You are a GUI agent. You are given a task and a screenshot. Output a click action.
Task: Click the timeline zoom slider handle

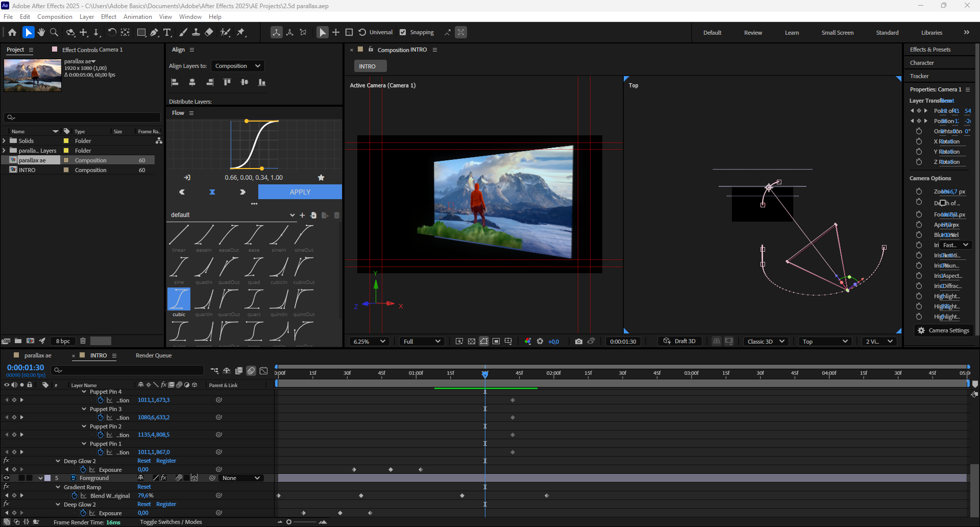pyautogui.click(x=289, y=522)
